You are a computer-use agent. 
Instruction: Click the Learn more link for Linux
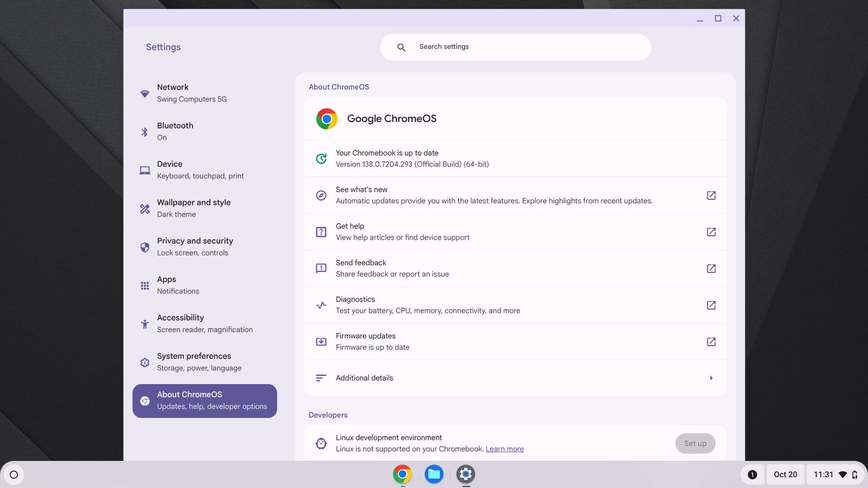coord(505,449)
